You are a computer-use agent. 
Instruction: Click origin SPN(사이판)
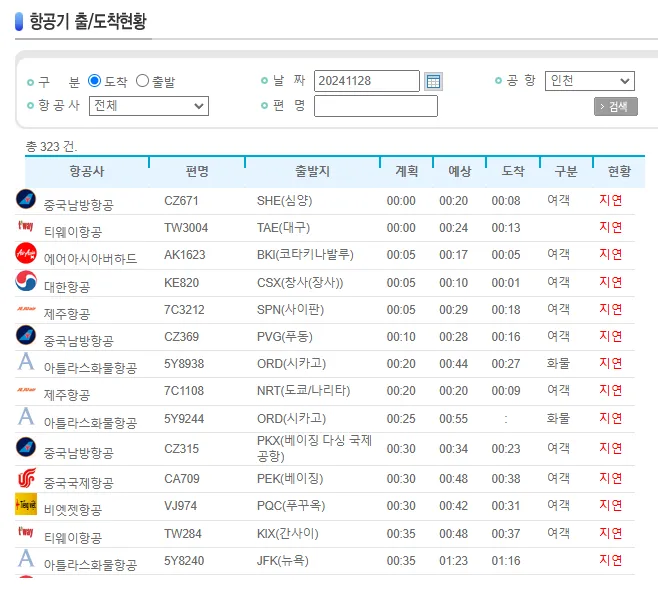point(290,310)
